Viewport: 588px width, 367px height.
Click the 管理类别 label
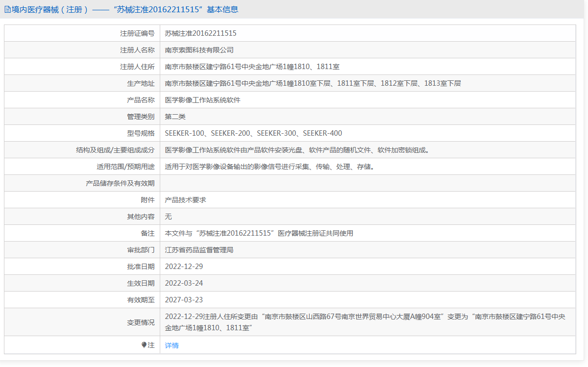141,117
